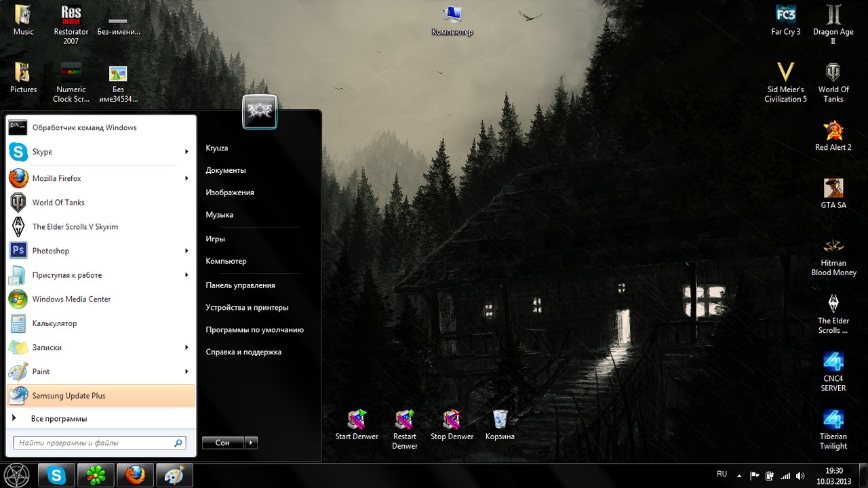
Task: Open ICQ flower icon in taskbar
Action: (x=96, y=476)
